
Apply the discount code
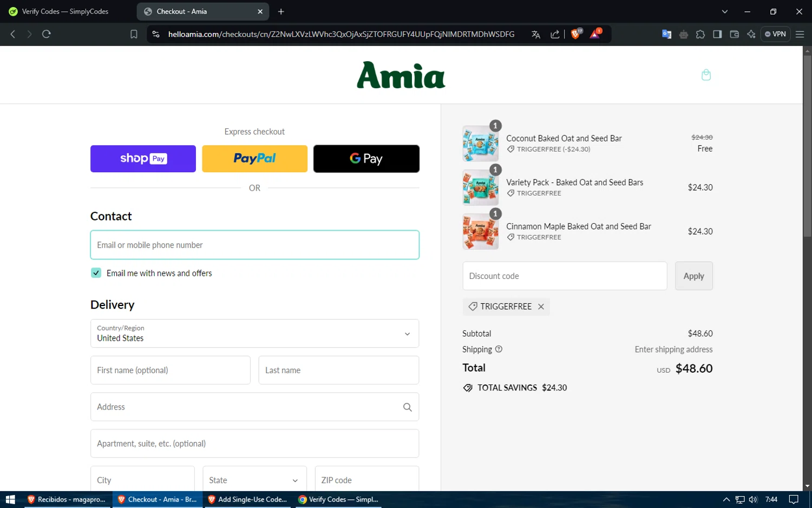click(x=694, y=276)
